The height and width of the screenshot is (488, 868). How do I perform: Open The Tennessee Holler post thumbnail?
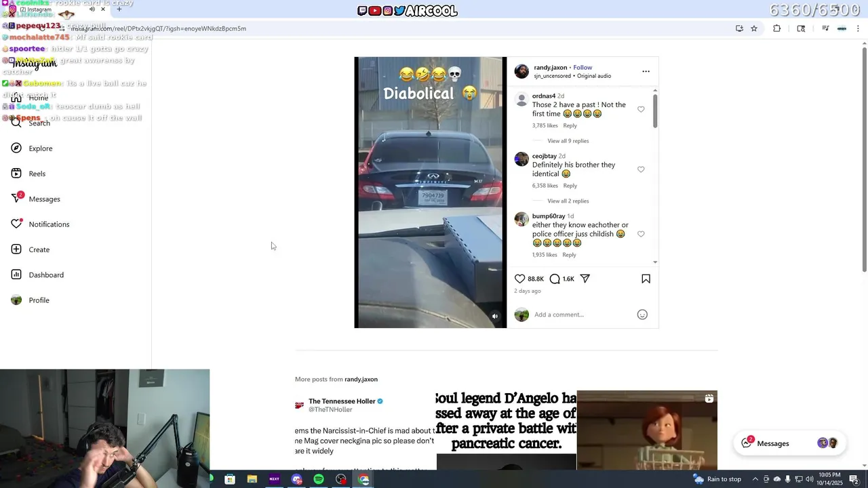tap(366, 430)
